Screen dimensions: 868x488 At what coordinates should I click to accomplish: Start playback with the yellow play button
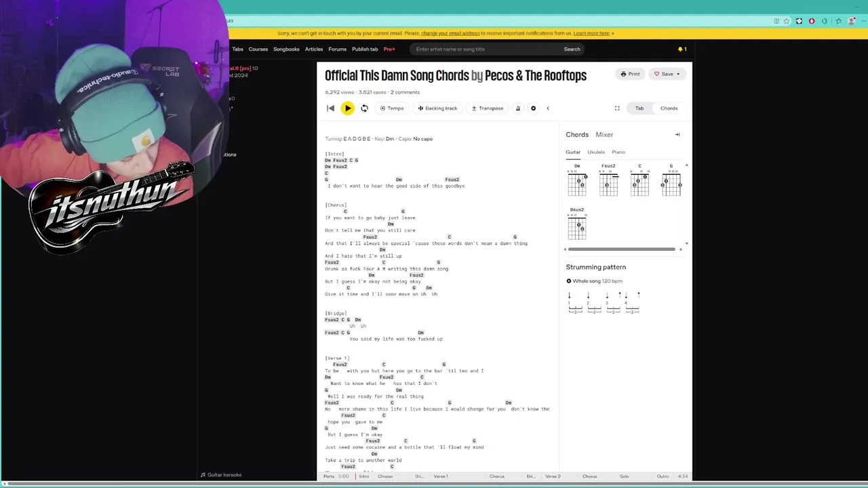pyautogui.click(x=347, y=108)
